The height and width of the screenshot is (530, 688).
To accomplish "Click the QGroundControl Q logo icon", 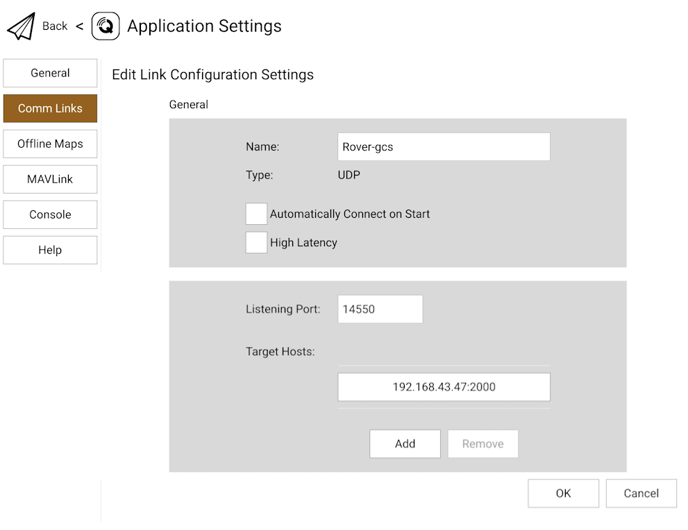I will coord(105,26).
